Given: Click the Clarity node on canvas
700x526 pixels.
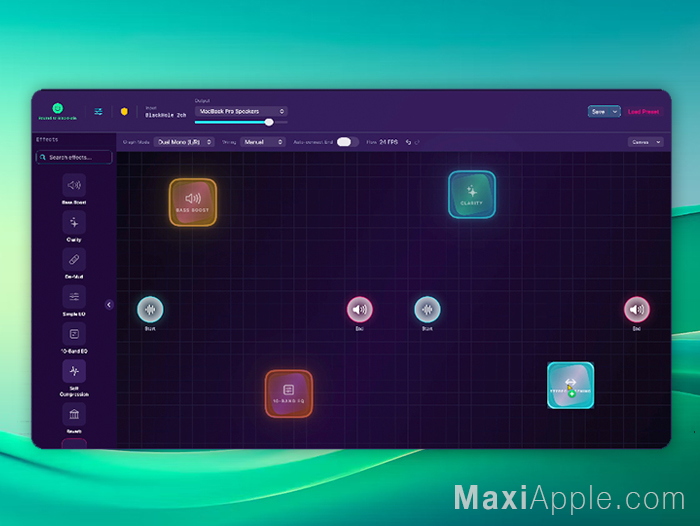Looking at the screenshot, I should point(472,195).
